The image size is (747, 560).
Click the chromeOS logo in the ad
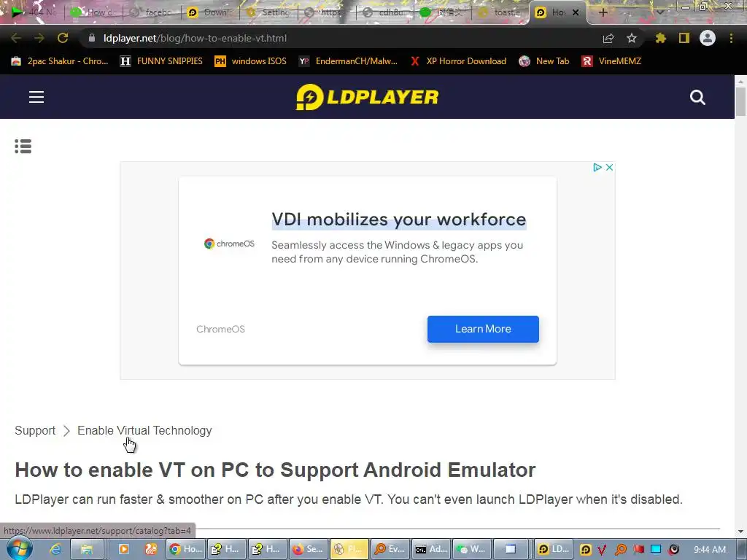point(229,244)
